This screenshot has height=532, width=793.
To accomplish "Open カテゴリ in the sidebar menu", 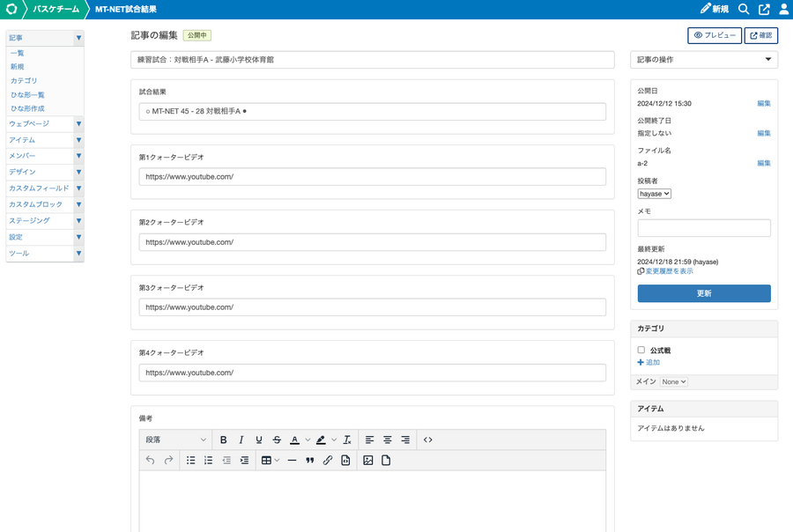I will coord(24,80).
